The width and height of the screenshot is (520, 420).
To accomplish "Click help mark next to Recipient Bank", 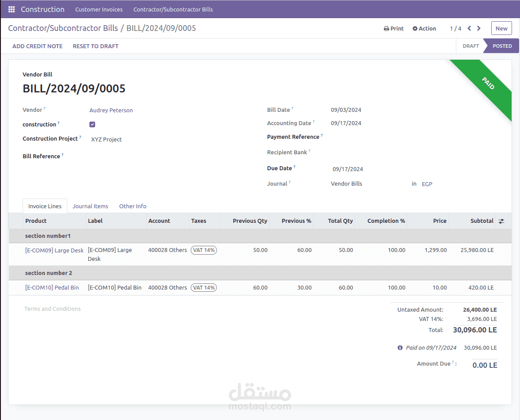I will coord(309,150).
